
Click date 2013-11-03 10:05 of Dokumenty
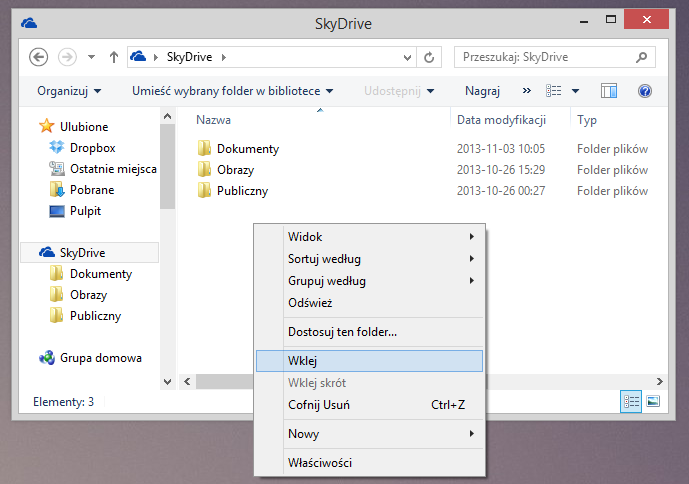pos(501,149)
